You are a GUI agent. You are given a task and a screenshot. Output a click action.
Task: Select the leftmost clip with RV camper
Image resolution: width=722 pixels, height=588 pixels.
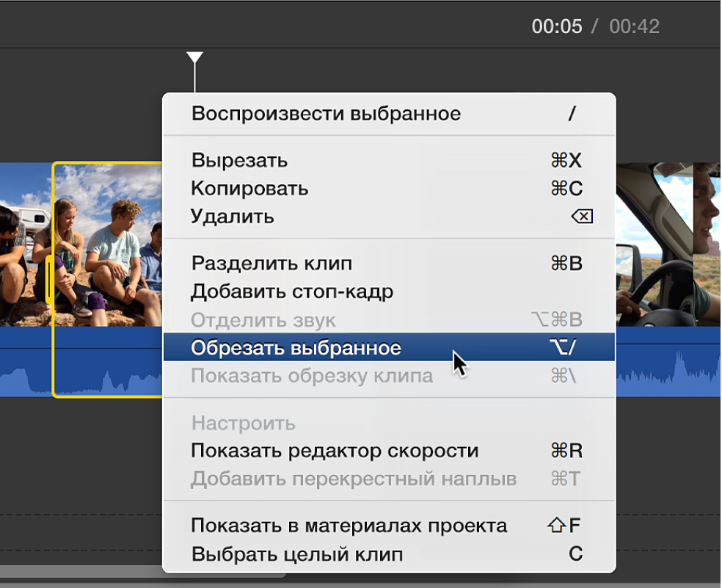coord(26,244)
